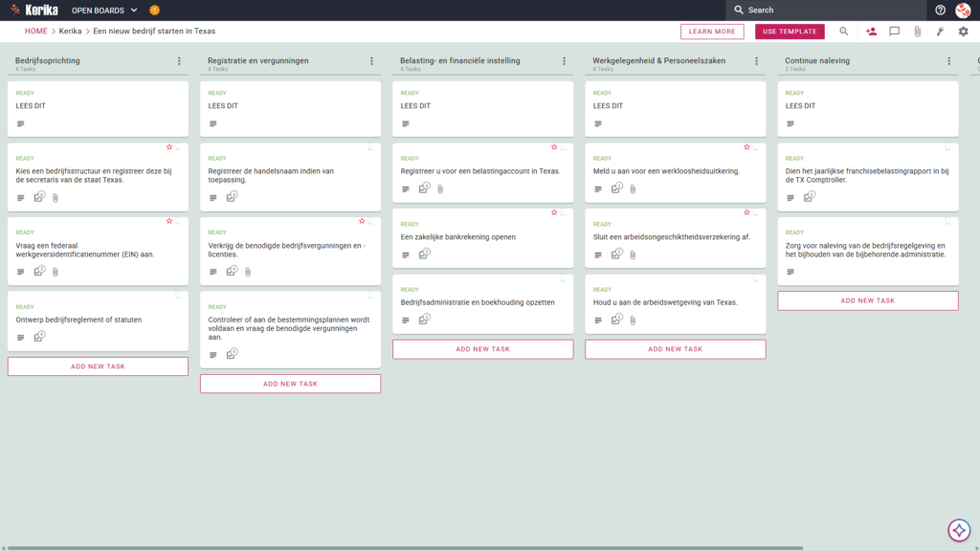The width and height of the screenshot is (980, 551).
Task: Add new task in Registratie en vergunningen column
Action: point(290,384)
